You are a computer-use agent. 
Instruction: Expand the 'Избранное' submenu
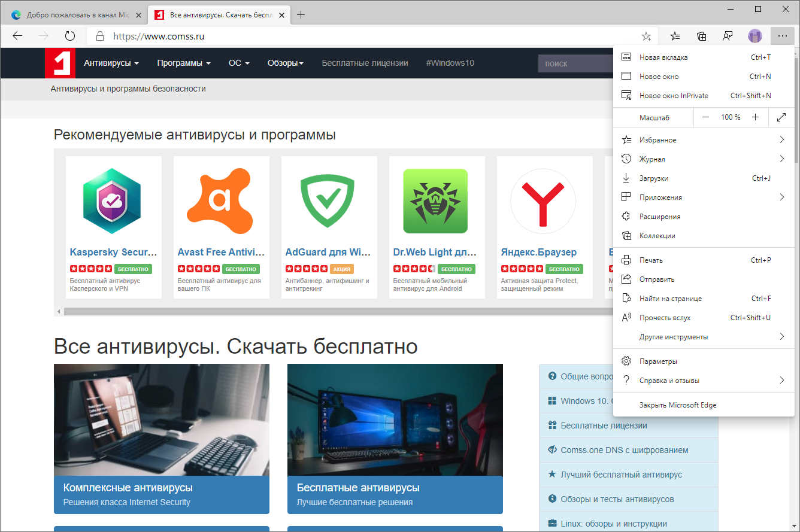tap(704, 140)
